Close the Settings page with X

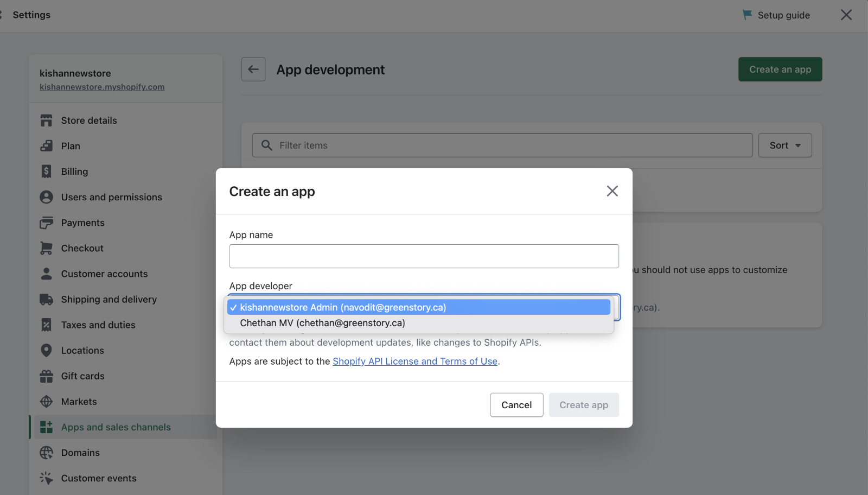pyautogui.click(x=846, y=15)
